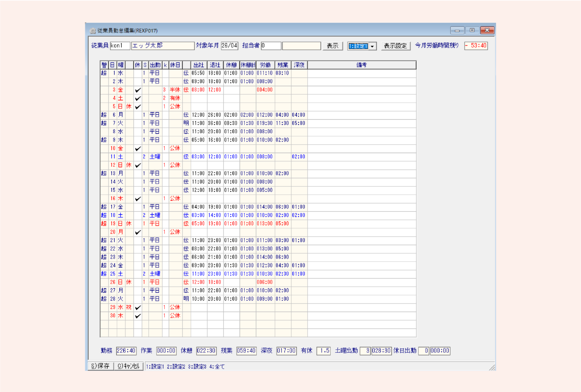Click the 労働 column header
Screen dimensions: 581x392
pyautogui.click(x=265, y=65)
